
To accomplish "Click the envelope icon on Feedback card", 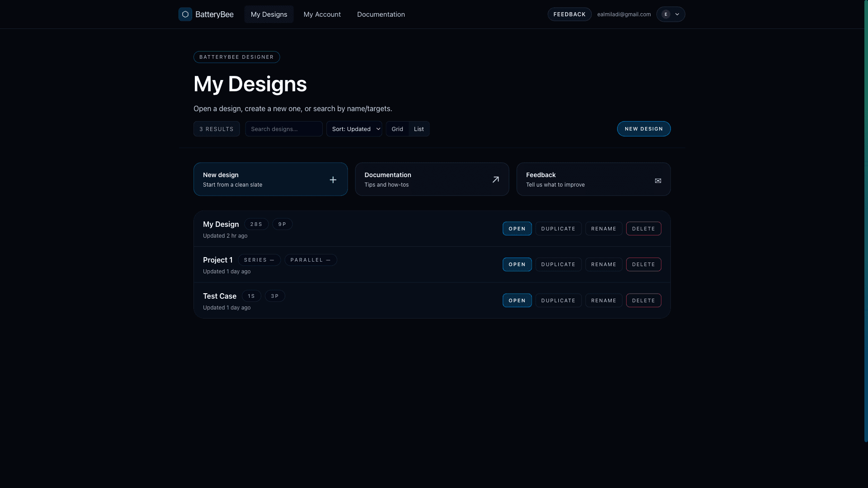I will tap(658, 180).
